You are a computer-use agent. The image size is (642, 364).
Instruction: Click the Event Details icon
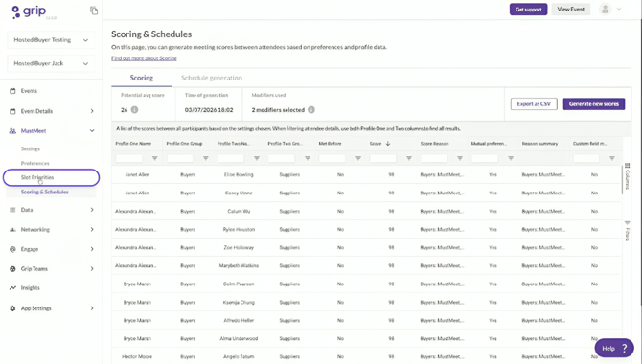point(12,111)
